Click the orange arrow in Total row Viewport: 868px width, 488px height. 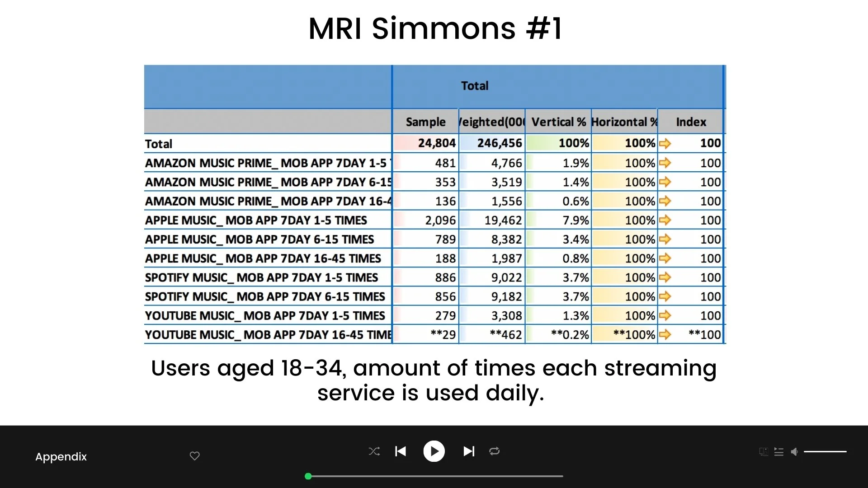pos(665,144)
